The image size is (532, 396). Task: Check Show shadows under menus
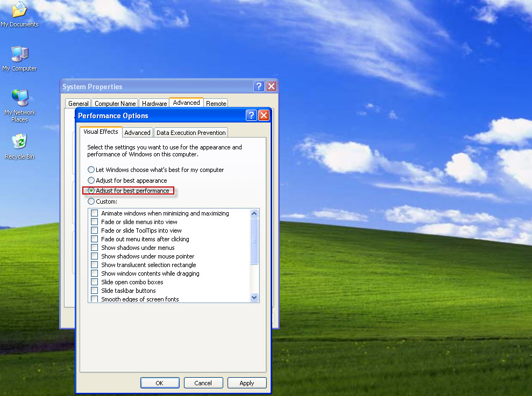94,248
